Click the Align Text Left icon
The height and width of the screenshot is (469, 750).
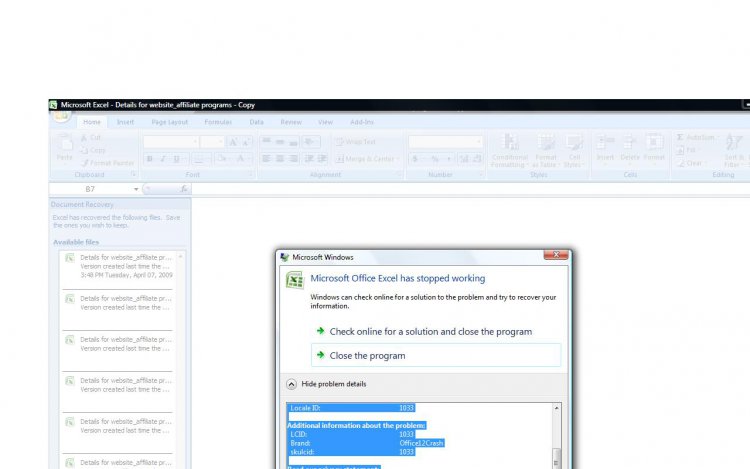[x=266, y=159]
